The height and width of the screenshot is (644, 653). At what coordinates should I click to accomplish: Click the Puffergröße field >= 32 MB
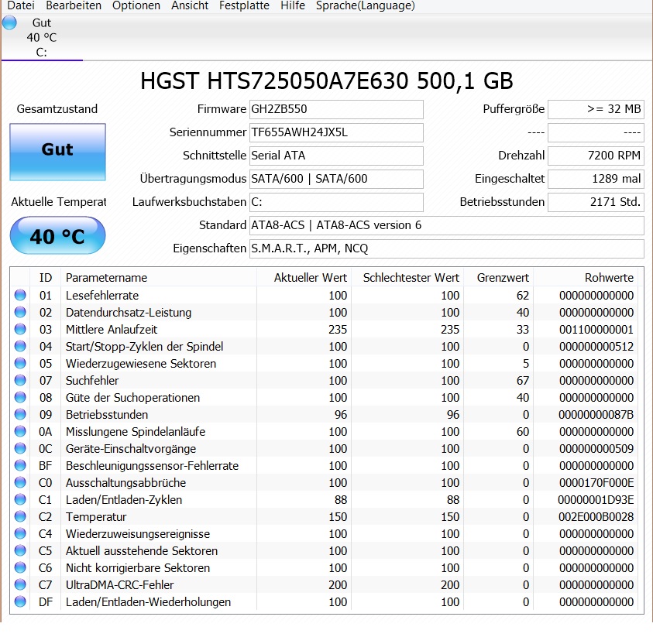tap(596, 109)
